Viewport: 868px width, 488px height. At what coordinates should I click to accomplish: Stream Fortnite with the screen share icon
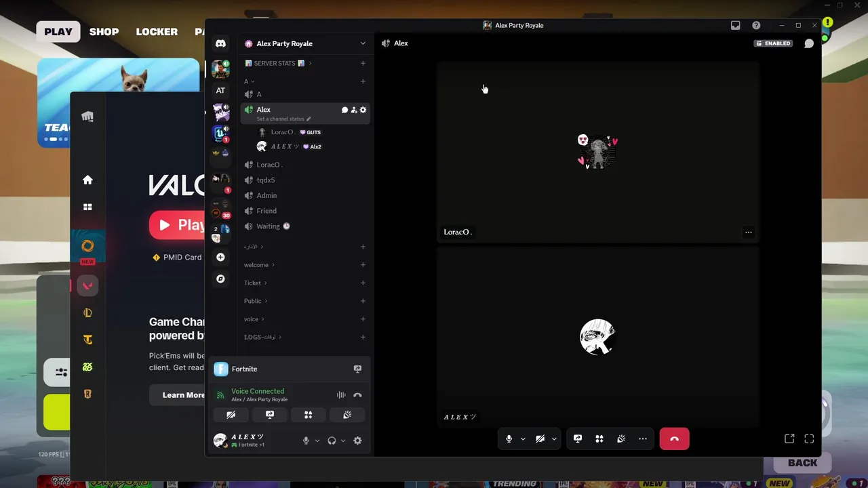(x=357, y=369)
